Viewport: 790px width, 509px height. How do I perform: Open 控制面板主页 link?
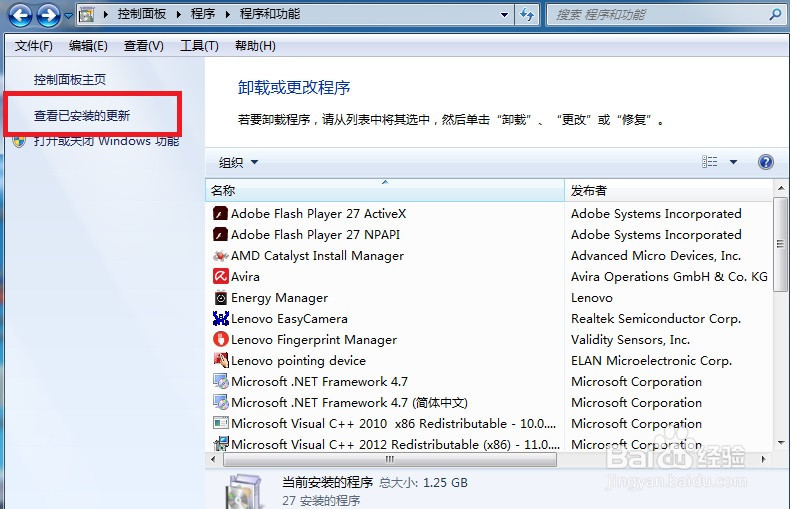[70, 80]
